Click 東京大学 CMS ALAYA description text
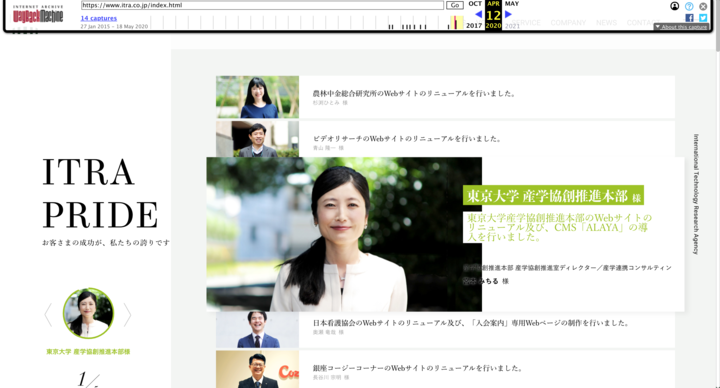The image size is (720, 388). tap(559, 227)
